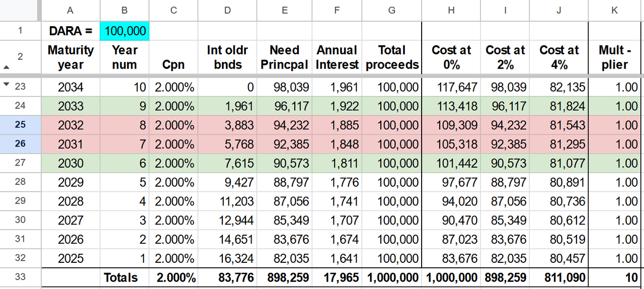Click the cell showing 1,811
The image size is (644, 289).
coord(337,163)
